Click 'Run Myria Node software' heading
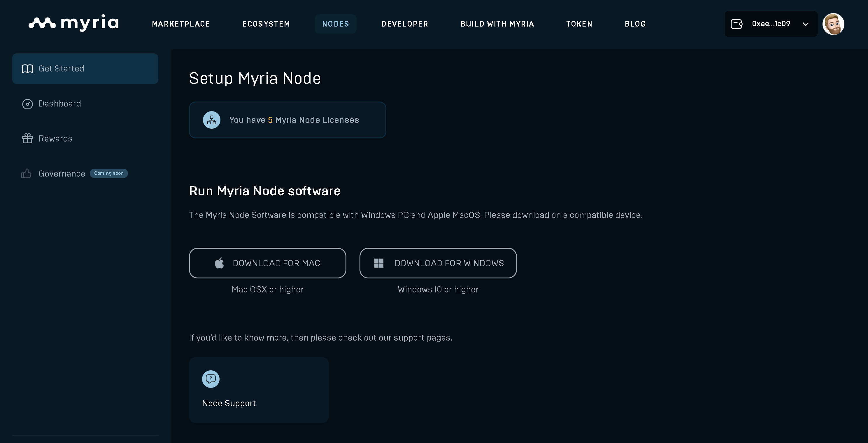Screen dimensions: 868x443 click(265, 191)
